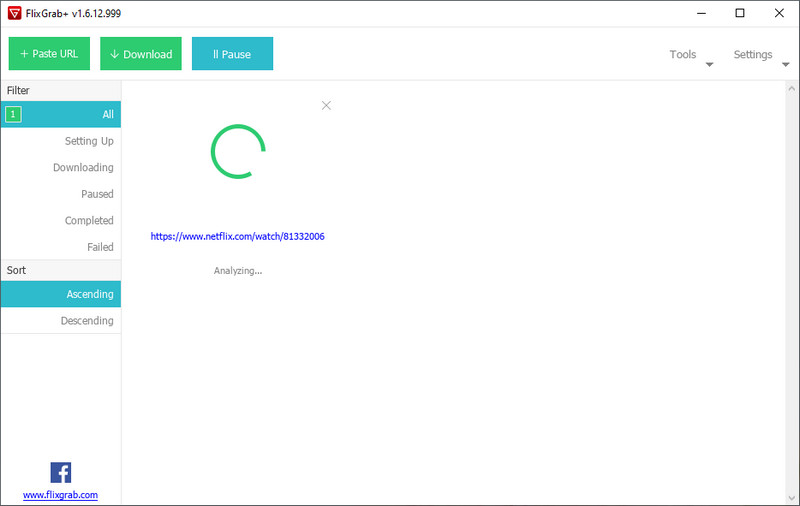
Task: Click the scrollbar down arrow
Action: coord(791,498)
